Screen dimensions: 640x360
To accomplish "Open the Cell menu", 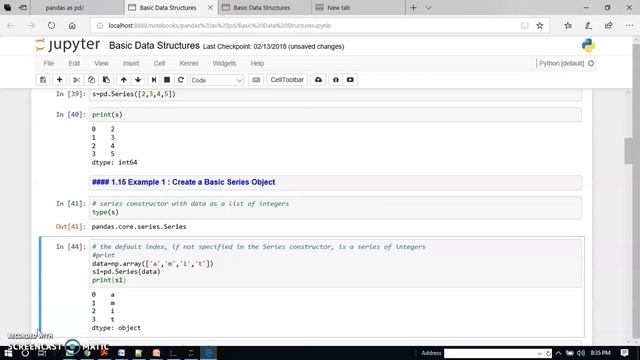I will click(x=159, y=63).
